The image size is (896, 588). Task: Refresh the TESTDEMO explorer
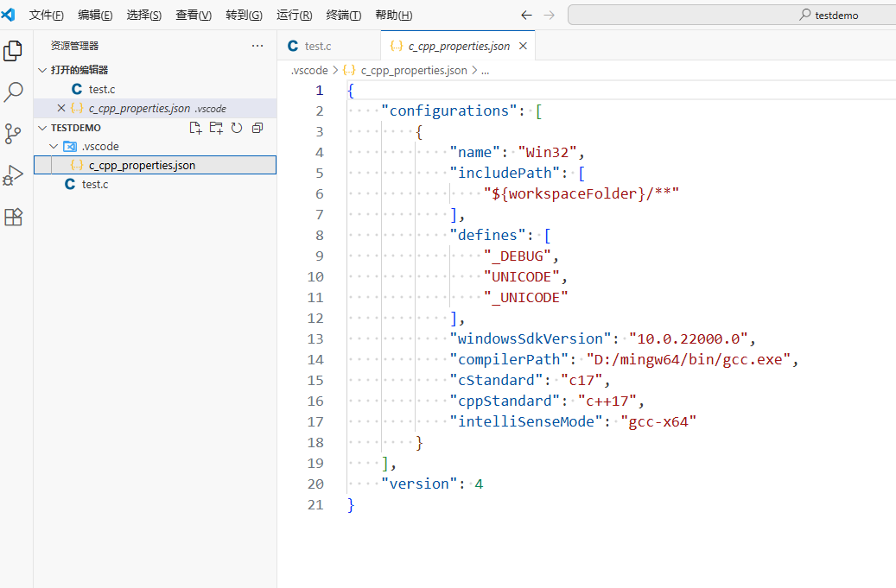point(237,128)
